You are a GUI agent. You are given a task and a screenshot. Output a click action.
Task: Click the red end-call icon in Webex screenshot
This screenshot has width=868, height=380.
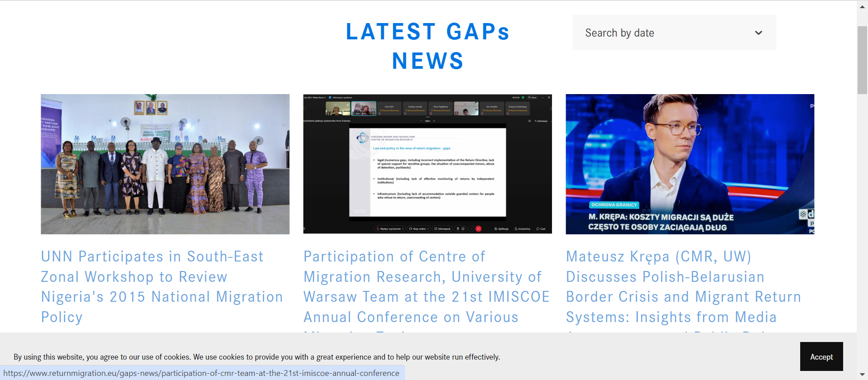(478, 229)
